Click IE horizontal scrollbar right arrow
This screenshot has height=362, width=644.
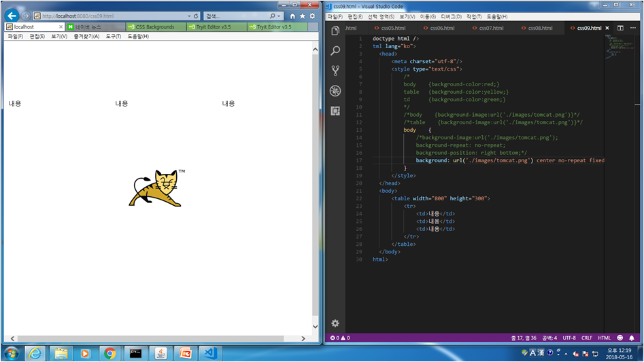(303, 338)
